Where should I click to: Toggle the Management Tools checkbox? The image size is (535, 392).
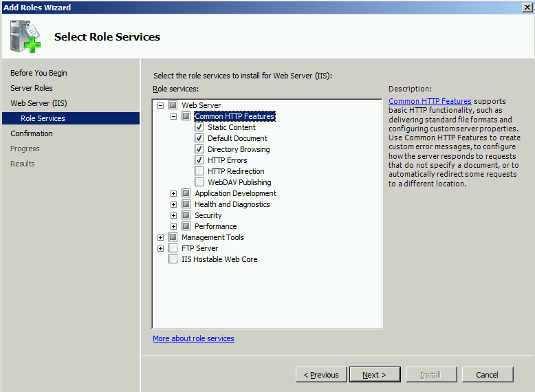(x=173, y=237)
